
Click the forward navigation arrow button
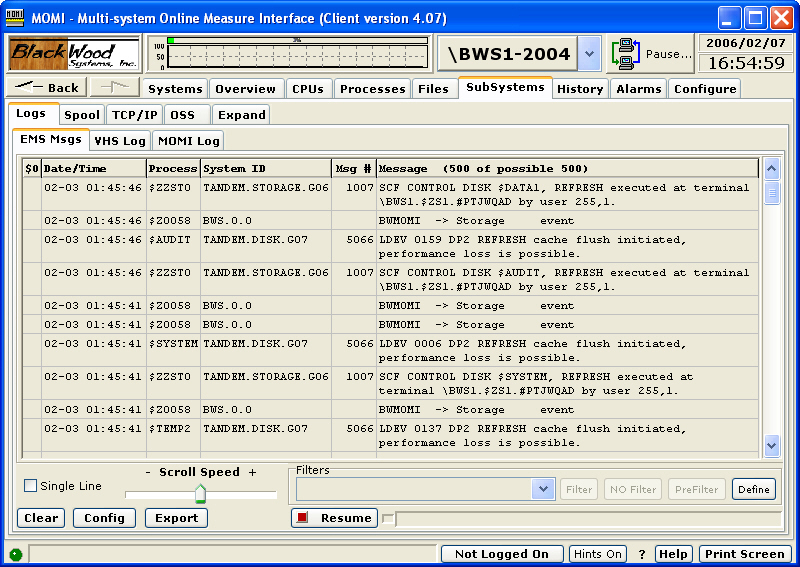(x=114, y=87)
